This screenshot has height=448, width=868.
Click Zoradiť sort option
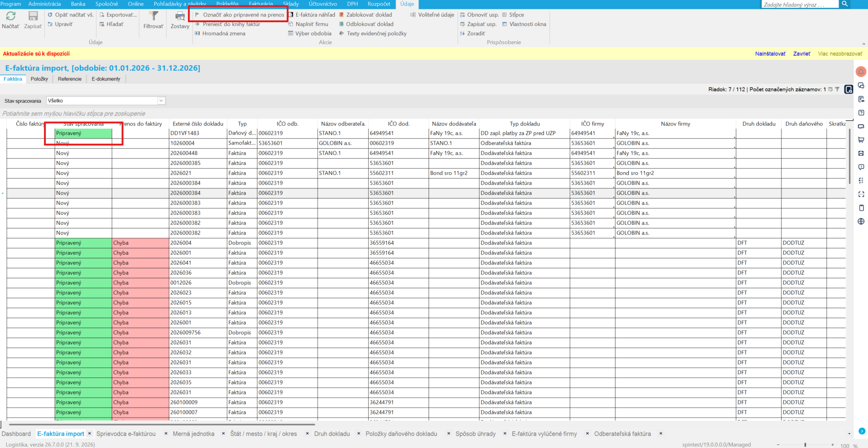tap(473, 34)
